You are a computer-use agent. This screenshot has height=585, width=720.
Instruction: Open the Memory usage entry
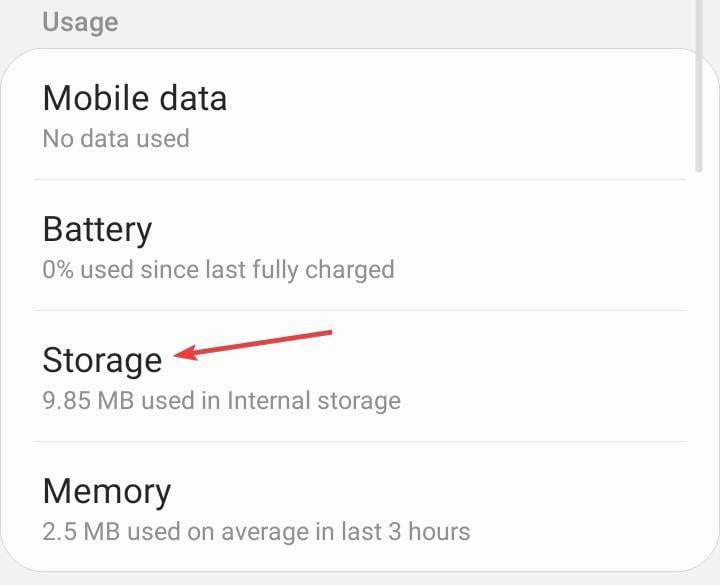pyautogui.click(x=107, y=491)
